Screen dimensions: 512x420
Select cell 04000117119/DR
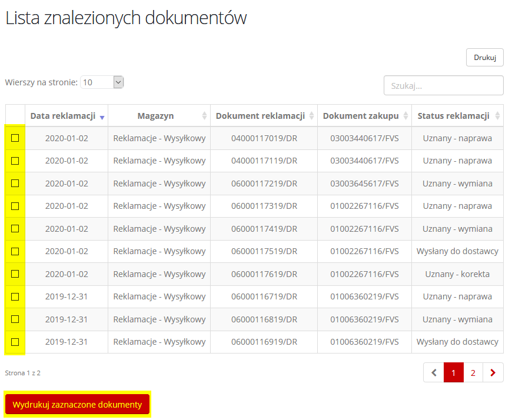click(x=264, y=161)
